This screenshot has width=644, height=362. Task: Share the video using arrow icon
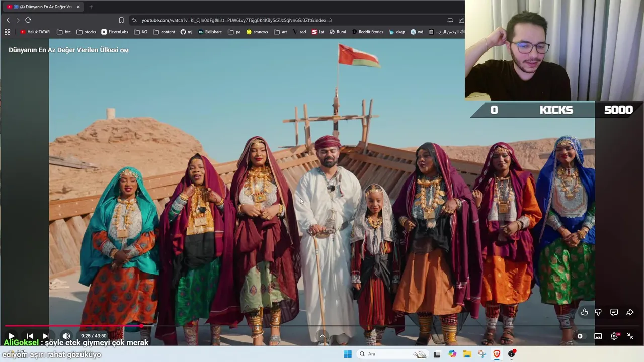(x=630, y=312)
